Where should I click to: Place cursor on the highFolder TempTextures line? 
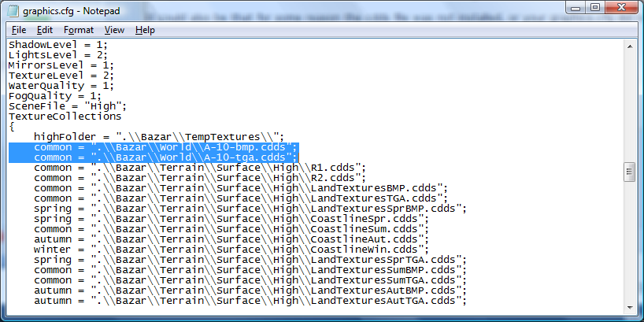(x=157, y=136)
